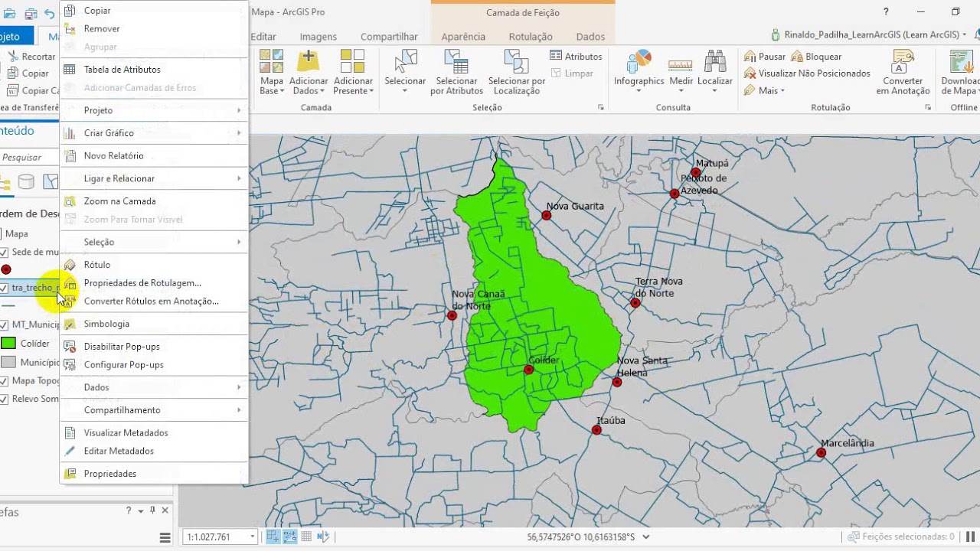This screenshot has height=551, width=980.
Task: Open Tabela de Atributos from context menu
Action: 153,69
